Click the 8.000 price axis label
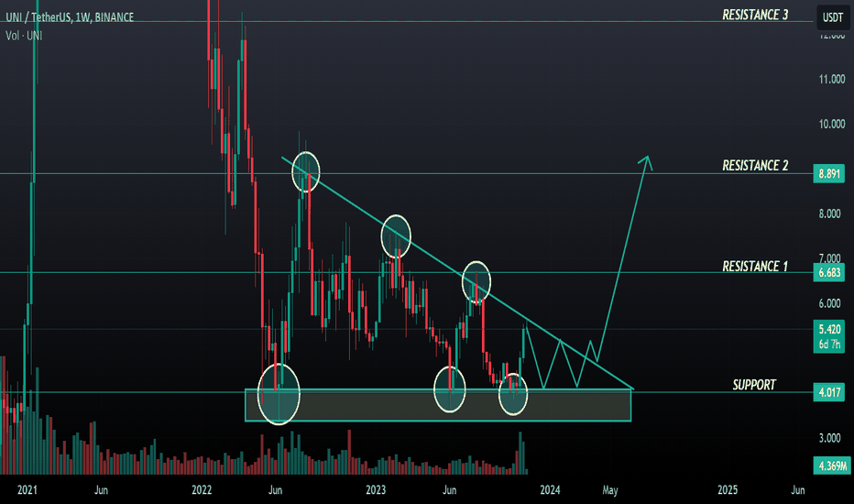The height and width of the screenshot is (504, 854). [829, 214]
